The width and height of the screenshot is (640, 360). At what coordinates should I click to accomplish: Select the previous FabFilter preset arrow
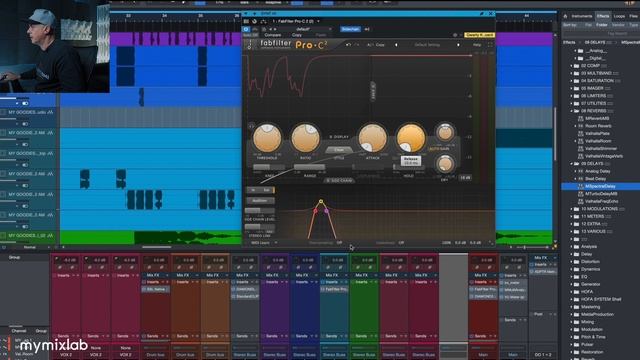396,45
